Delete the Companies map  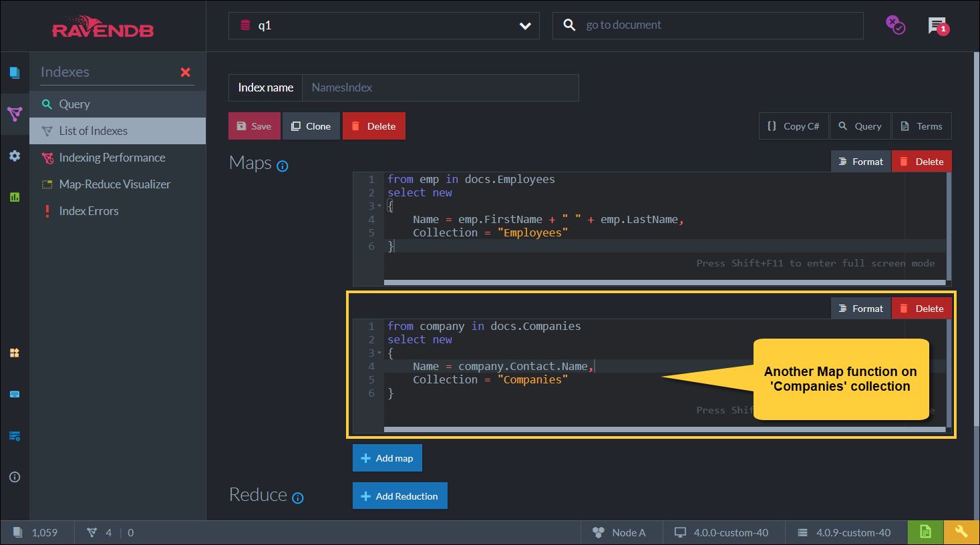click(922, 309)
